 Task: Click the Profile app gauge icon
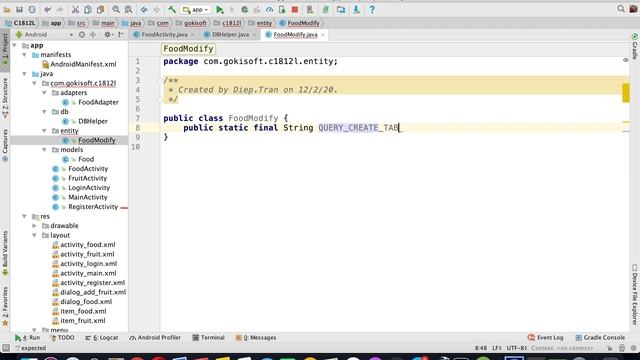click(x=269, y=9)
